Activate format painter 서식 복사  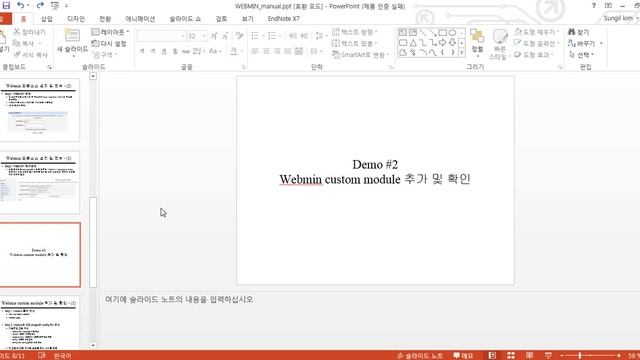point(31,55)
